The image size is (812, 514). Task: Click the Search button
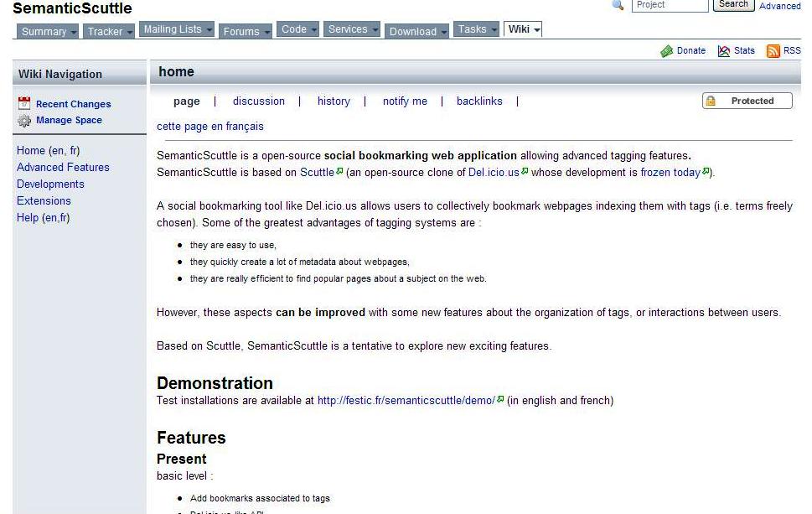[x=733, y=5]
